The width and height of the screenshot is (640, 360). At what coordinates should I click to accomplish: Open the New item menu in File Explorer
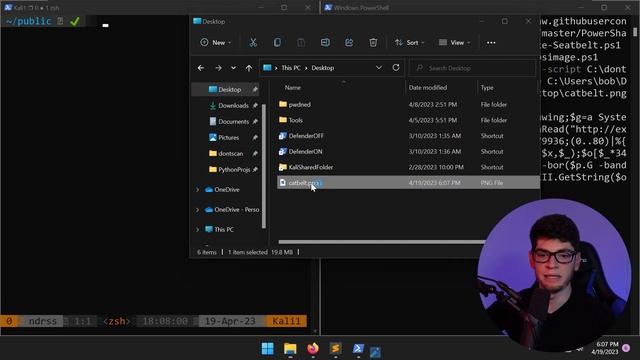(x=216, y=42)
